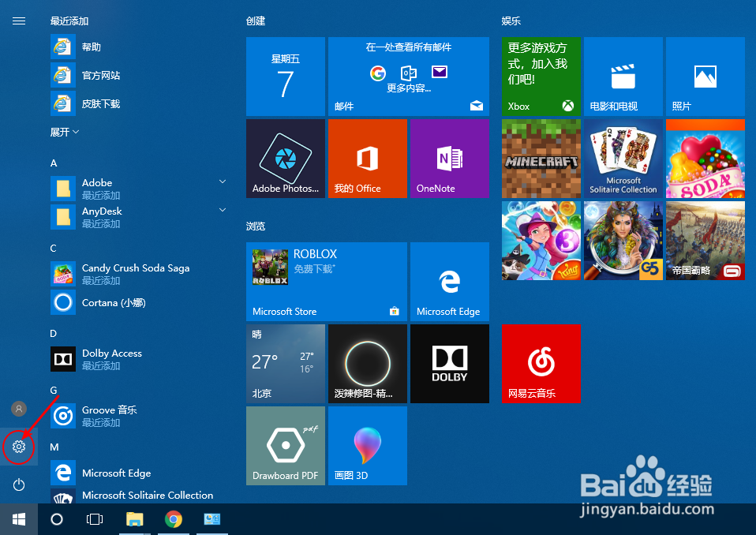Open Task View on taskbar
Viewport: 756px width, 535px height.
(95, 519)
